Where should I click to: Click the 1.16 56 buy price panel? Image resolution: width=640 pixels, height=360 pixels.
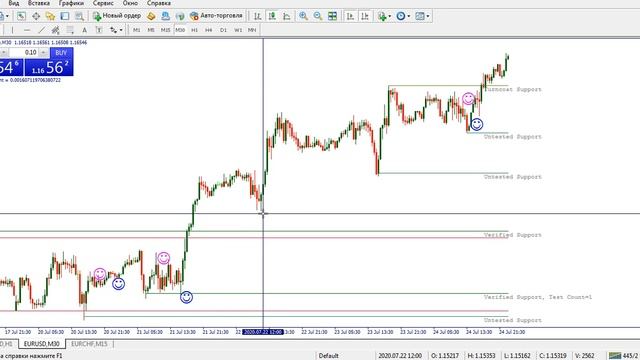(x=49, y=67)
